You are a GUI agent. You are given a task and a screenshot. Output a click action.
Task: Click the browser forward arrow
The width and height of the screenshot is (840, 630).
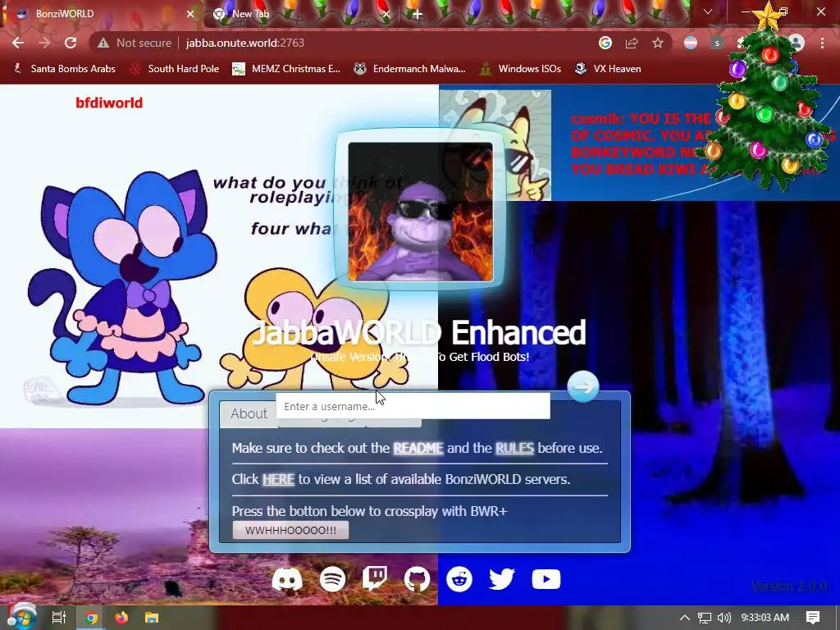click(x=44, y=43)
